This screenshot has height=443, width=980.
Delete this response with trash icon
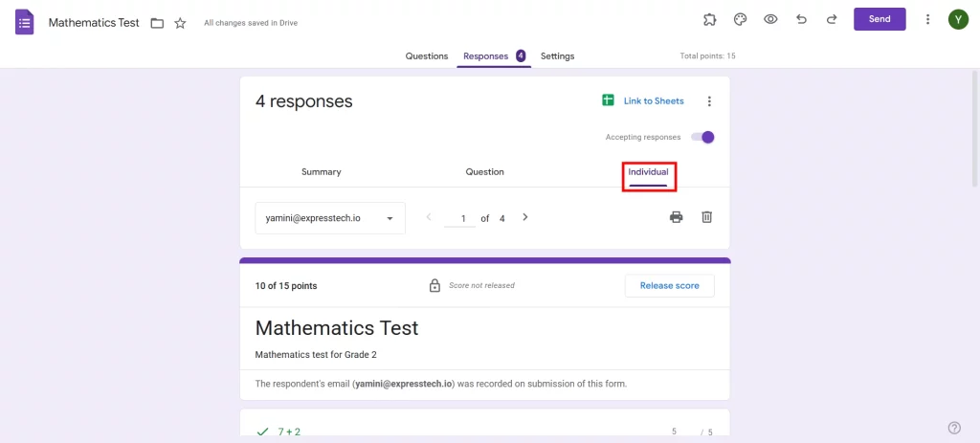707,217
